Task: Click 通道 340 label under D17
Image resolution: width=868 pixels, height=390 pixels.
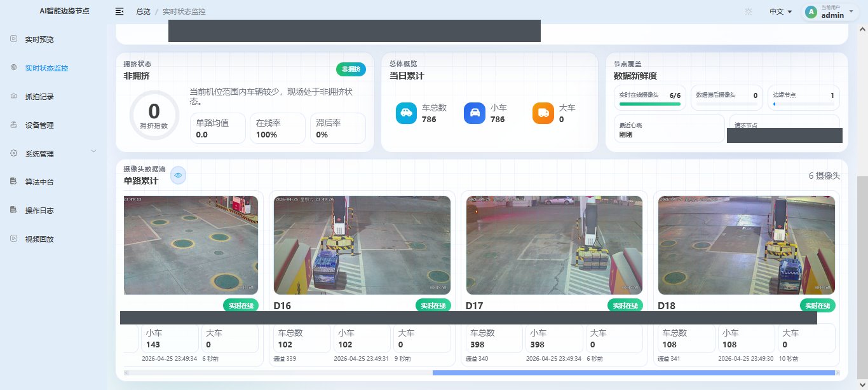Action: point(477,359)
